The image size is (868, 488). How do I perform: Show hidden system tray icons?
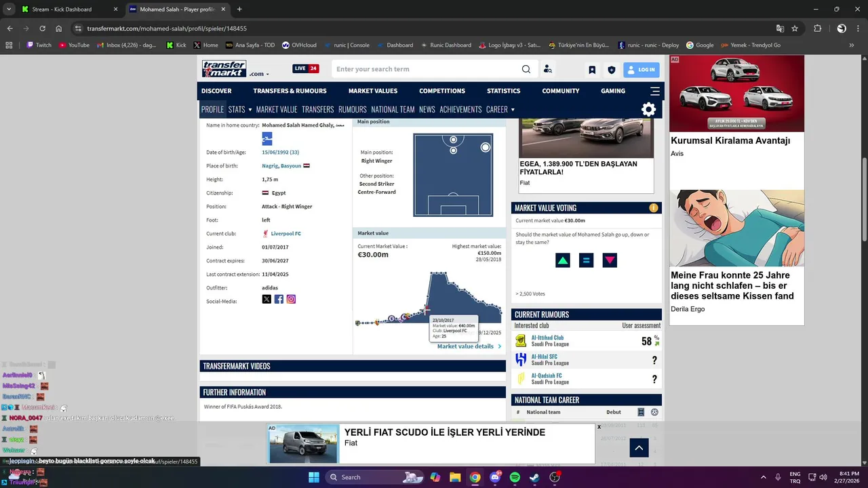point(763,477)
